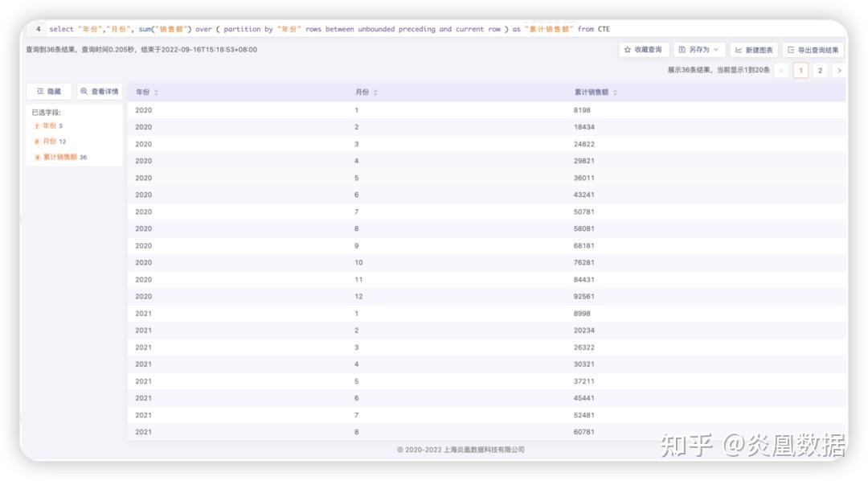
Task: Go to next results page arrow
Action: [x=839, y=70]
